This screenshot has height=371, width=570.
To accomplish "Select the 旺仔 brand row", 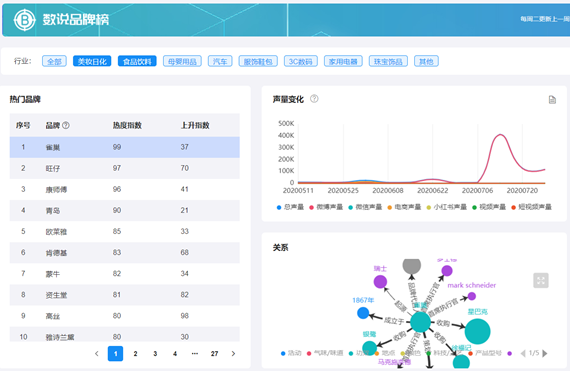I will pyautogui.click(x=125, y=168).
